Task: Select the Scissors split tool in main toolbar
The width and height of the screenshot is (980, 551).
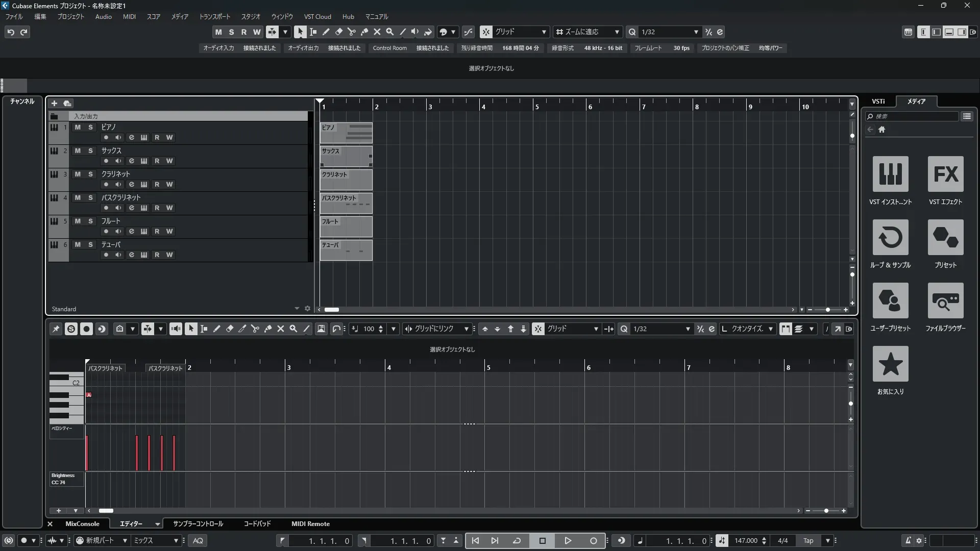Action: (x=352, y=32)
